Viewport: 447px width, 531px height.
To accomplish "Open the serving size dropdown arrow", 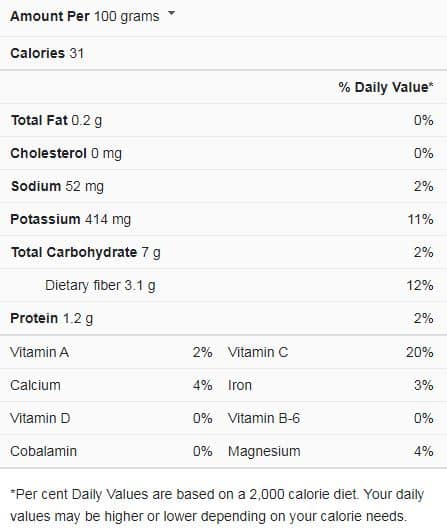I will click(172, 14).
